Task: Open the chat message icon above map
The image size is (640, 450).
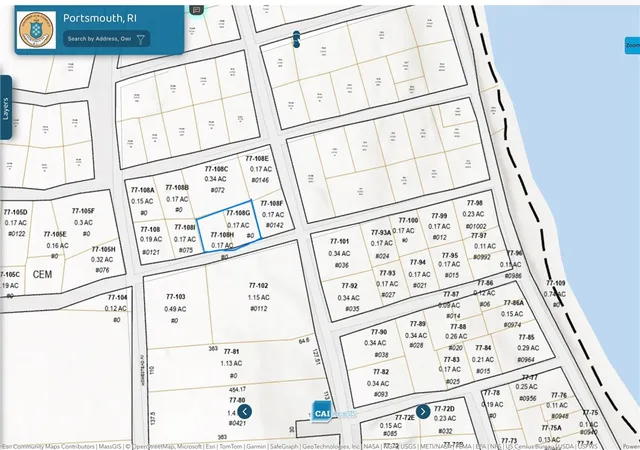Action: click(196, 10)
